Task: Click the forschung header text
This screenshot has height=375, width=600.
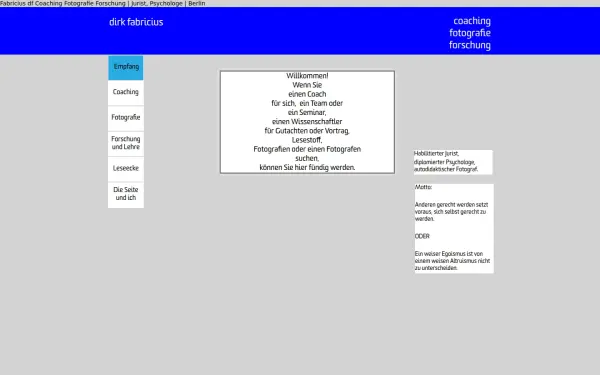Action: [x=470, y=45]
